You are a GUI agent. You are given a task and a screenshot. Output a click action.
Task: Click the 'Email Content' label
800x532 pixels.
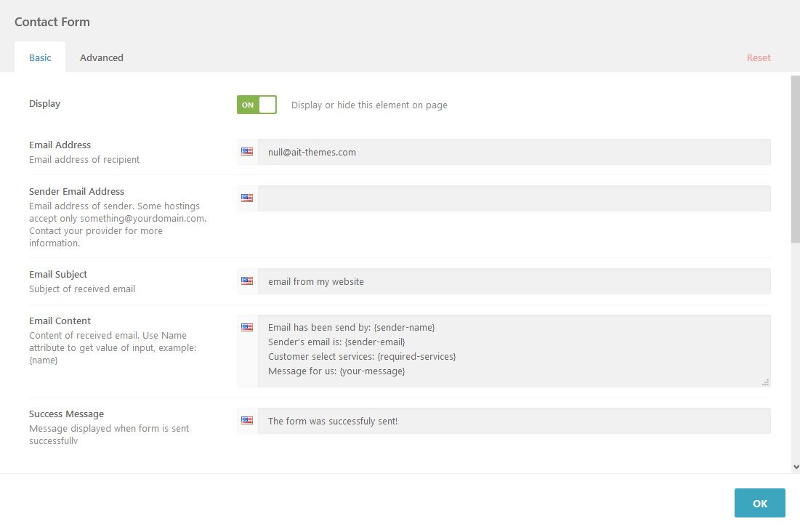(60, 321)
